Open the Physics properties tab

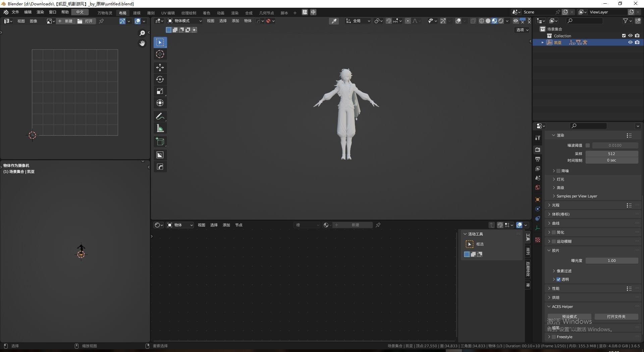point(538,209)
